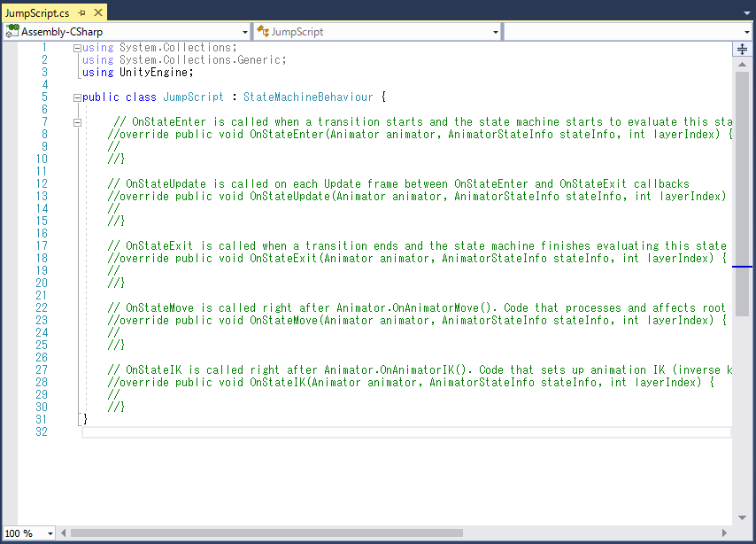This screenshot has width=756, height=544.
Task: Click 'UnityEngine' in the using line
Action: coord(153,73)
